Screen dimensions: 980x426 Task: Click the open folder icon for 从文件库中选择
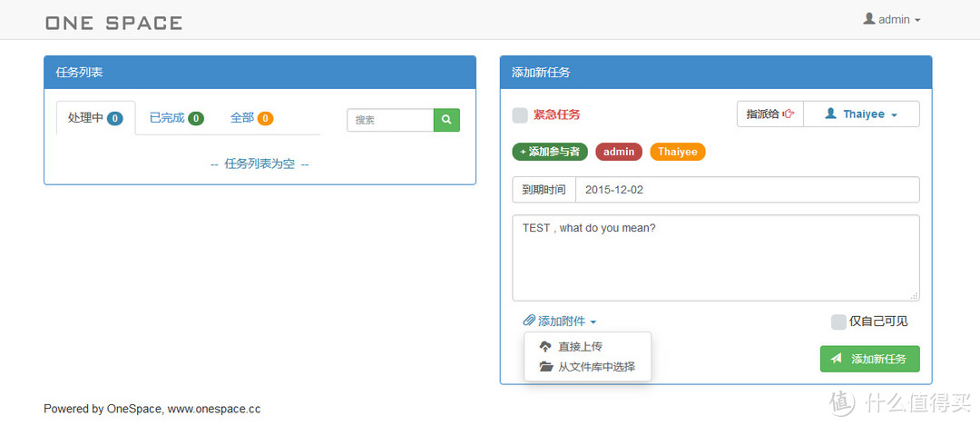pos(546,367)
